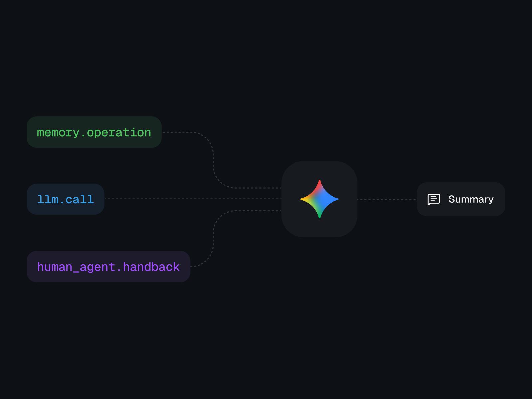Click the human_agent.handback tag
Viewport: 532px width, 399px height.
(x=108, y=267)
